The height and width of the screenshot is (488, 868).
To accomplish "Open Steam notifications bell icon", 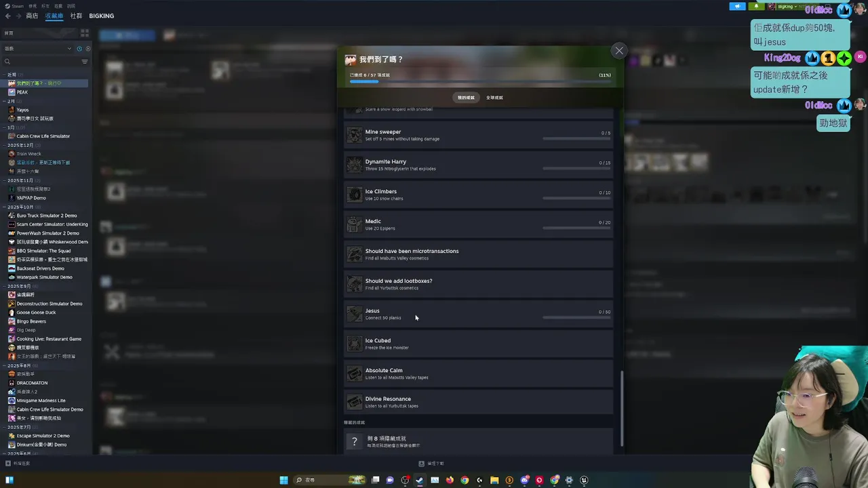I will 756,6.
